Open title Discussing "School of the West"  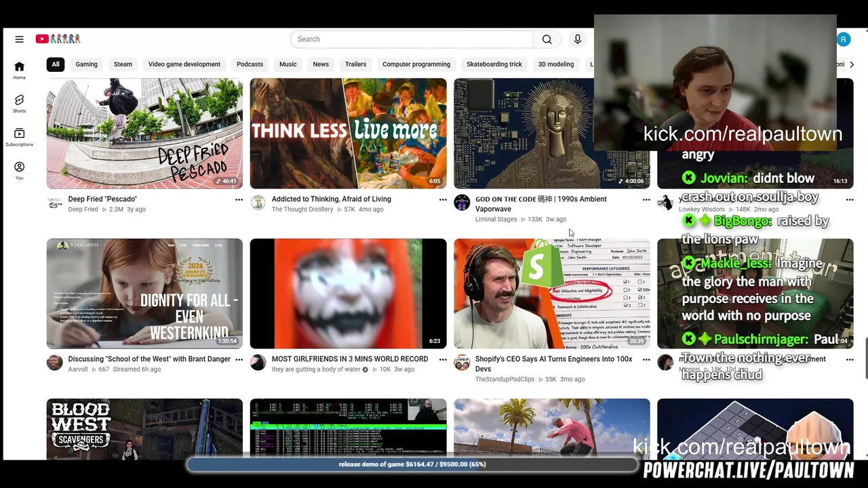point(149,359)
